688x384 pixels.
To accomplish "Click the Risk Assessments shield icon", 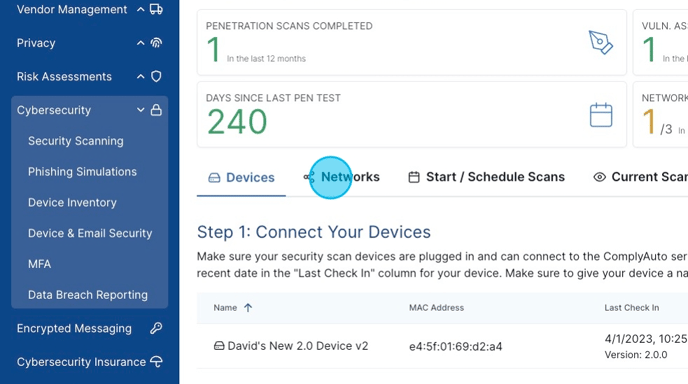I will point(156,76).
